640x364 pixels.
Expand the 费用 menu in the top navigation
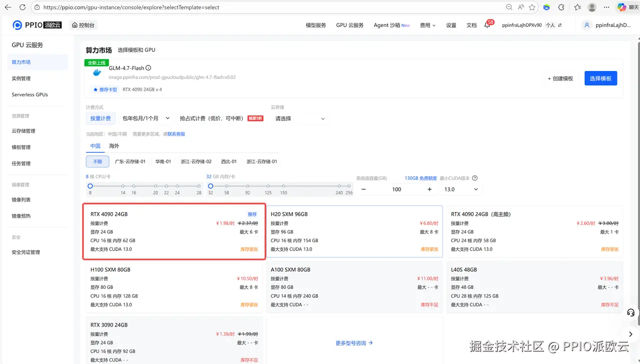[427, 25]
